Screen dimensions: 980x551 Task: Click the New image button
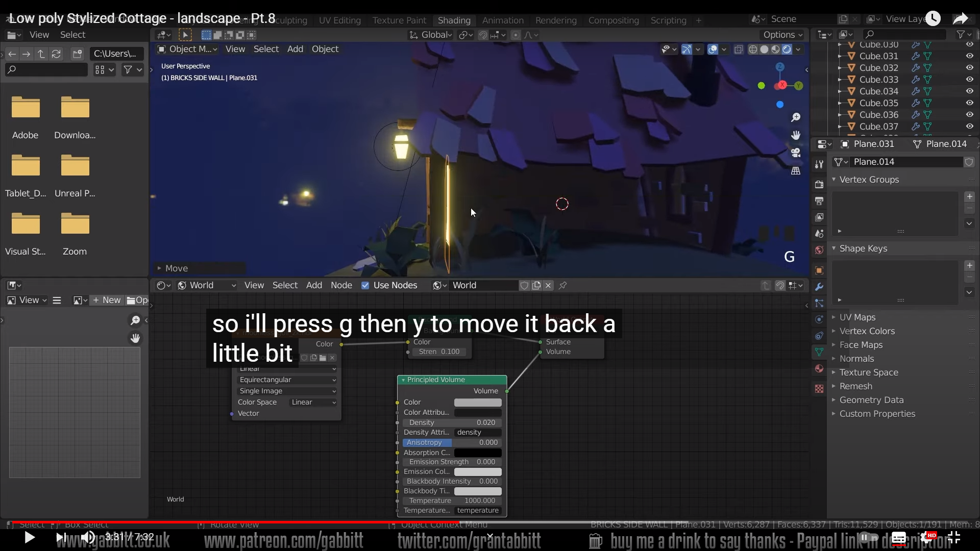coord(107,300)
